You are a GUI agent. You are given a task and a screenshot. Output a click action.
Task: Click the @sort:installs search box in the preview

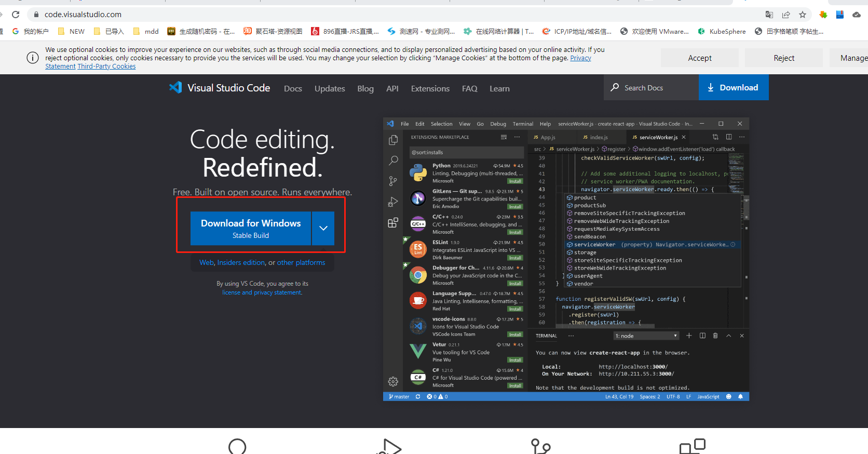(466, 152)
